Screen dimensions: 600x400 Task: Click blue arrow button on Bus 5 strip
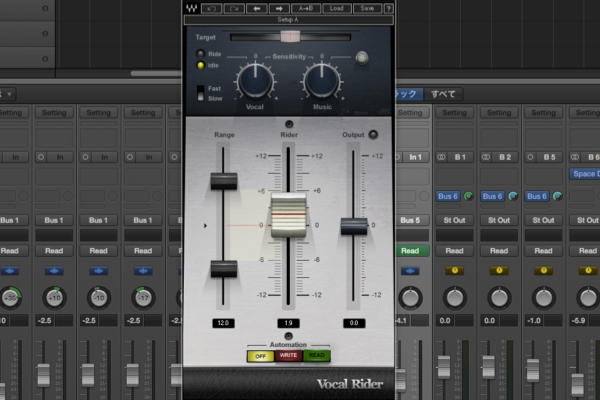click(410, 271)
